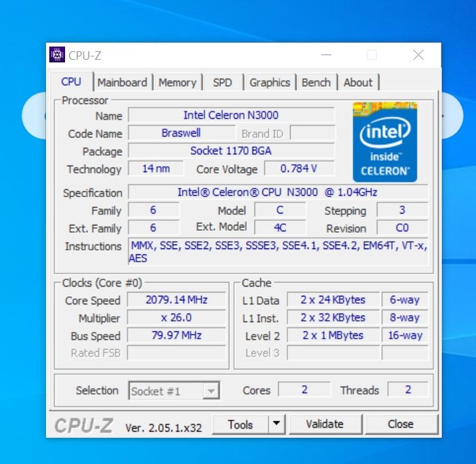476x464 pixels.
Task: Open the Bench tab
Action: coord(316,82)
